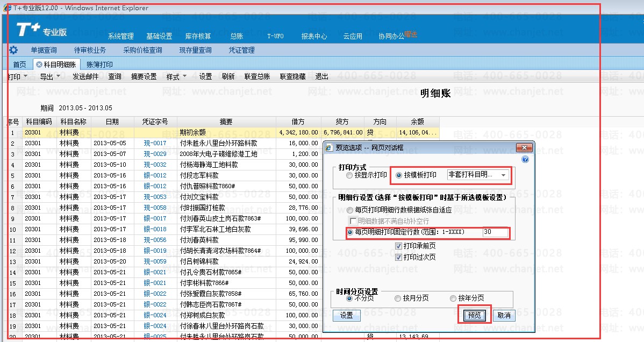Select 每页打印明细行数根据纸张自适应 option
This screenshot has width=644, height=342.
(350, 210)
